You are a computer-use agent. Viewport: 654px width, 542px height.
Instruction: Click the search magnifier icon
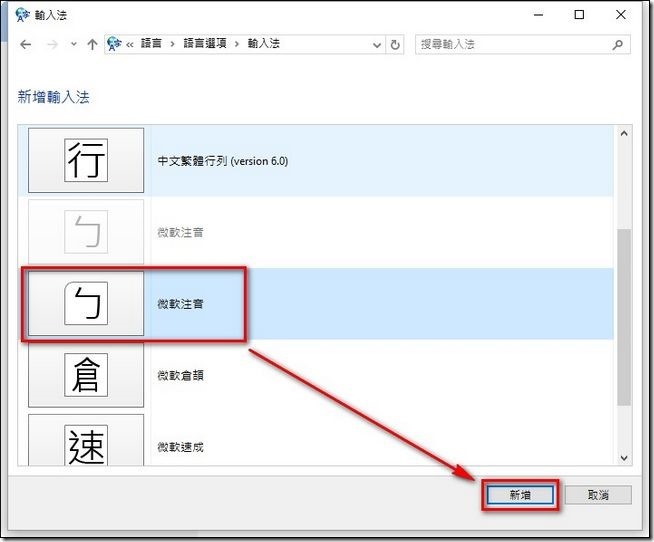(618, 44)
